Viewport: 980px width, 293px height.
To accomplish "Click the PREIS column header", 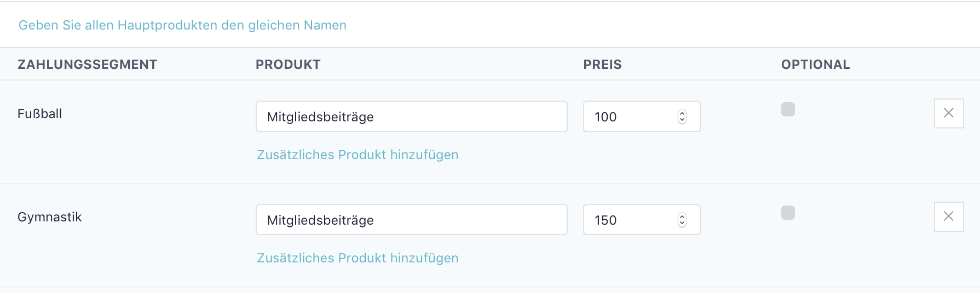I will [x=602, y=65].
